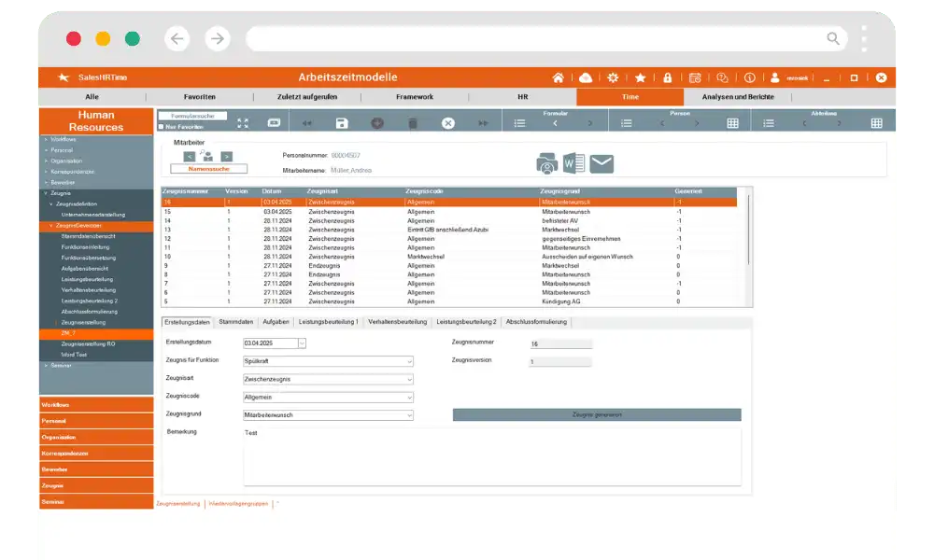Viewport: 934px width, 560px height.
Task: Click the Zeugniserstellung link below the form
Action: coord(178,504)
